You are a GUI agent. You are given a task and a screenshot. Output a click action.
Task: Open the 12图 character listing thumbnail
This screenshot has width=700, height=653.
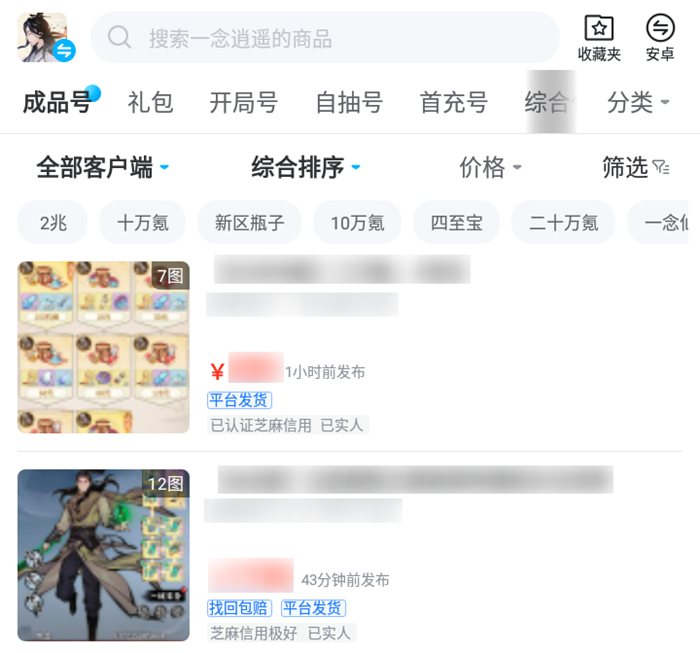[x=104, y=555]
